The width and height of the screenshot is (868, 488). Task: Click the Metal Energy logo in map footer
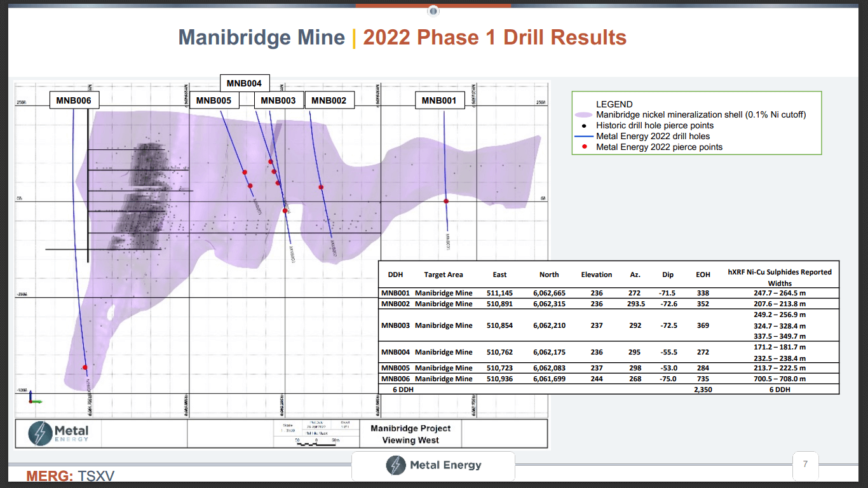[58, 433]
